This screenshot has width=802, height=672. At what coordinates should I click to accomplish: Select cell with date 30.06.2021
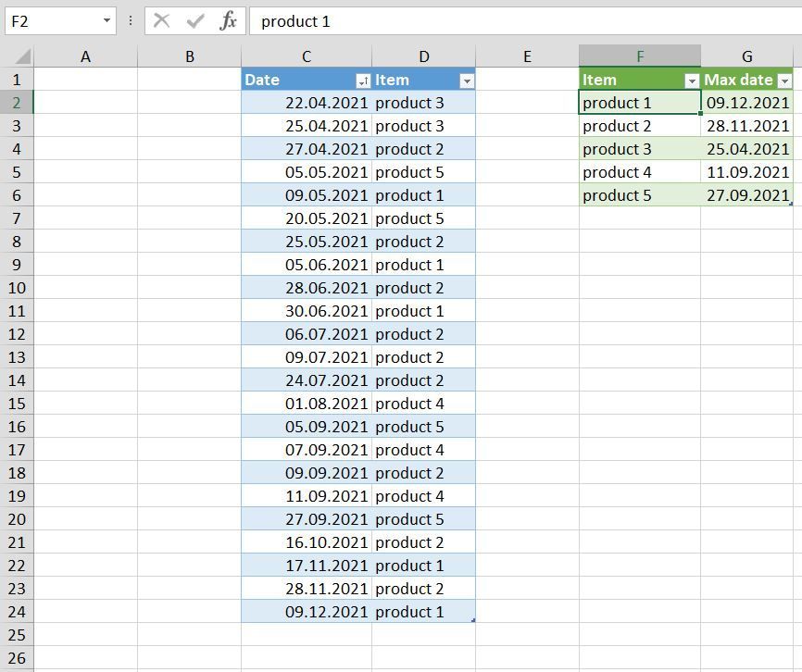click(307, 311)
